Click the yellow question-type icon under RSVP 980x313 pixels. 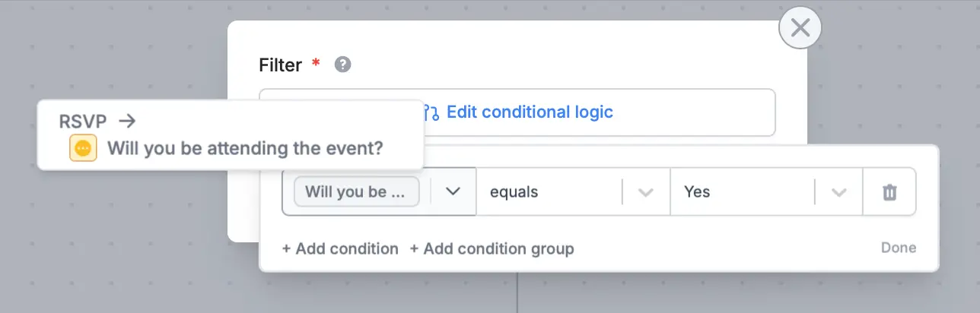tap(83, 148)
